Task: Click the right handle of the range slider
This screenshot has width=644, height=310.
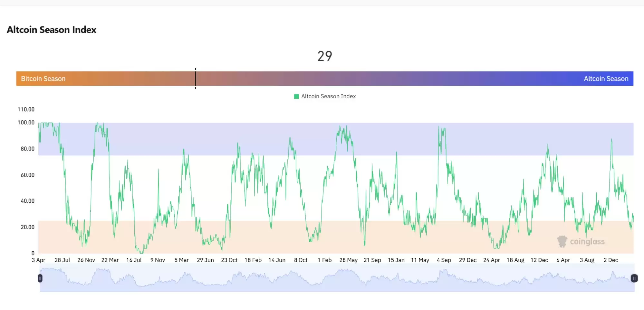Action: (634, 278)
